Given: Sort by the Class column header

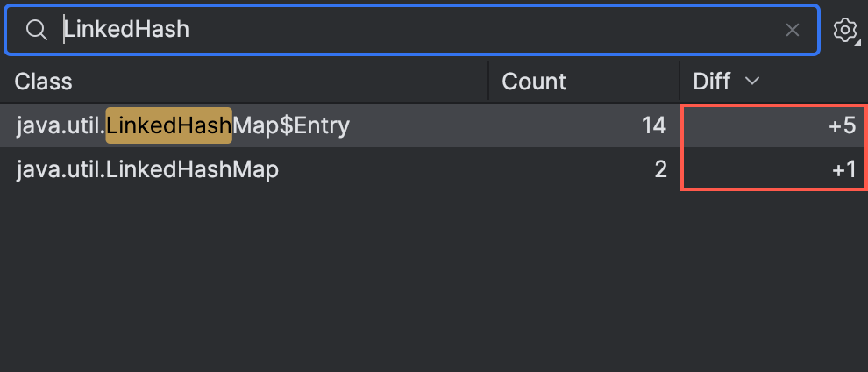Looking at the screenshot, I should point(44,82).
